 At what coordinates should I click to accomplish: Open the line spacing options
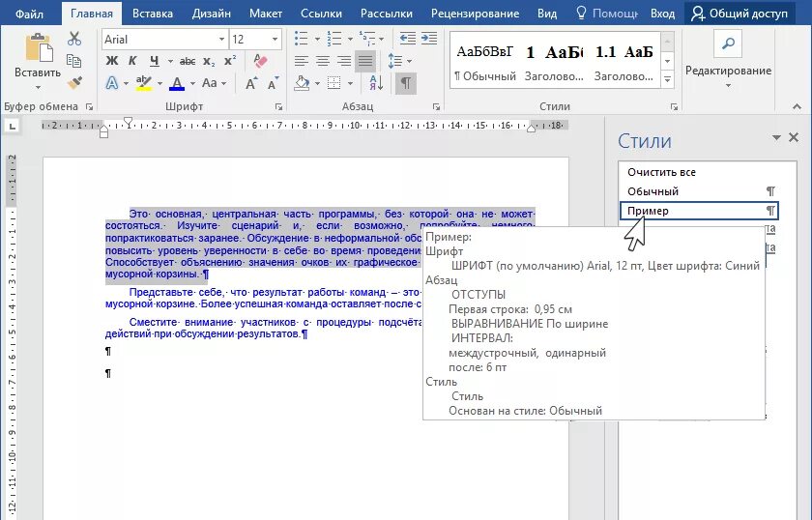click(x=399, y=61)
